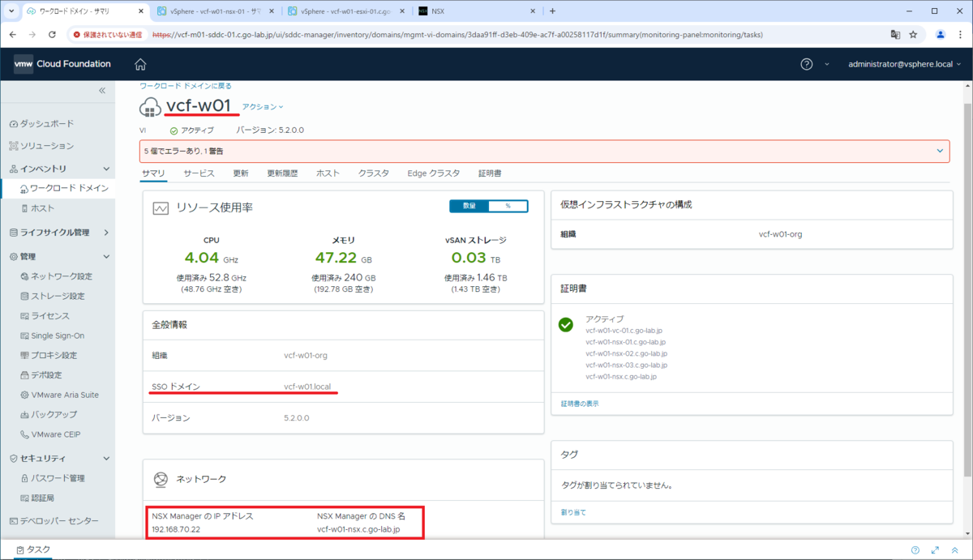Expand the errors and warnings banner
The width and height of the screenshot is (973, 560).
941,151
